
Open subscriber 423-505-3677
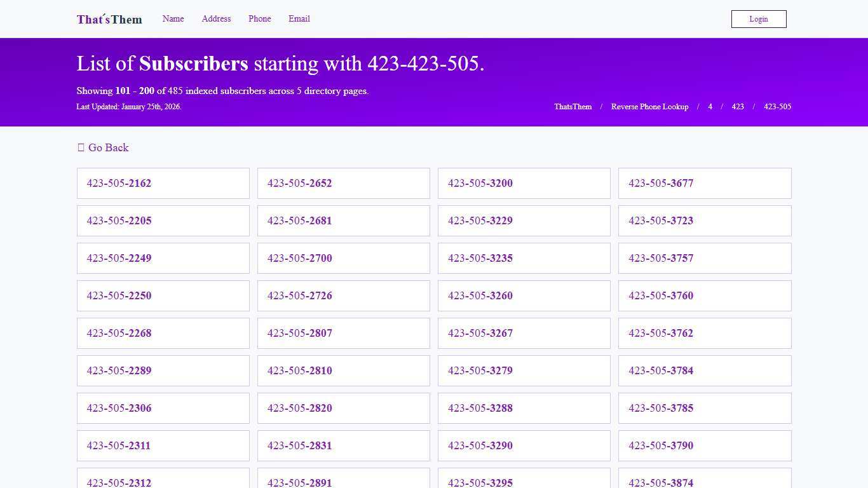click(661, 183)
